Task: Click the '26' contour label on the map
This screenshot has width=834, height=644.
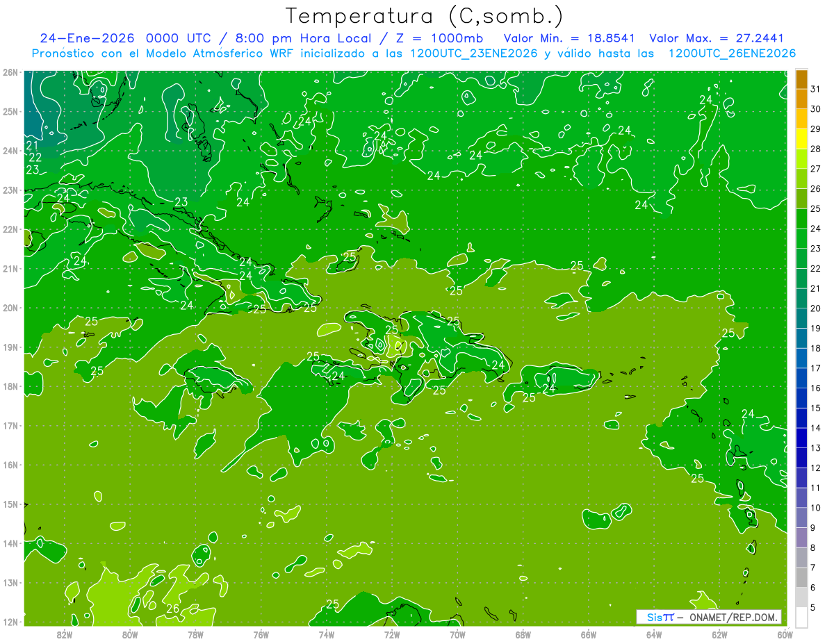Action: (173, 609)
